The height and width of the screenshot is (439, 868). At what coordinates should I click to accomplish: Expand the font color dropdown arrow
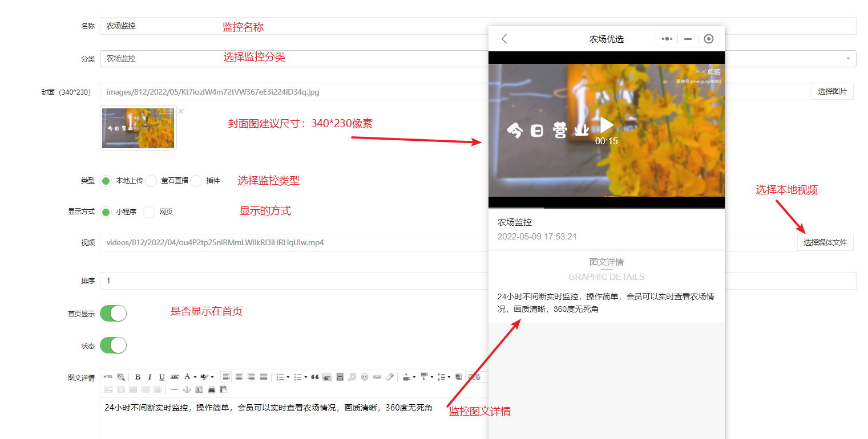click(195, 377)
